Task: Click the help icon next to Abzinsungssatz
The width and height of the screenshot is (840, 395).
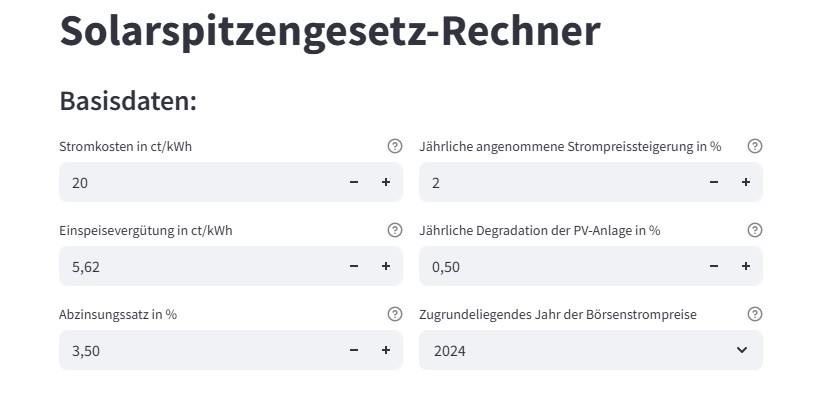Action: [x=395, y=314]
